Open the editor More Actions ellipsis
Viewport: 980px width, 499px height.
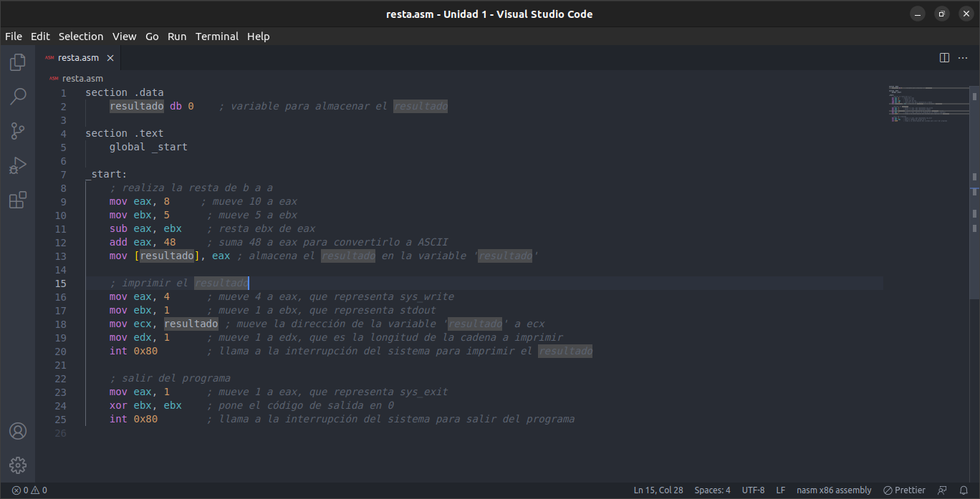pos(964,57)
